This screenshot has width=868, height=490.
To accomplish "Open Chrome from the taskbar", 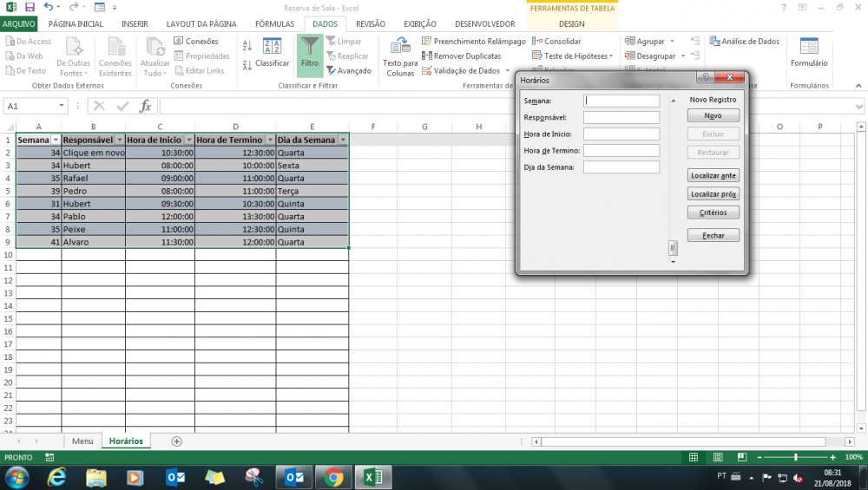I will point(334,477).
